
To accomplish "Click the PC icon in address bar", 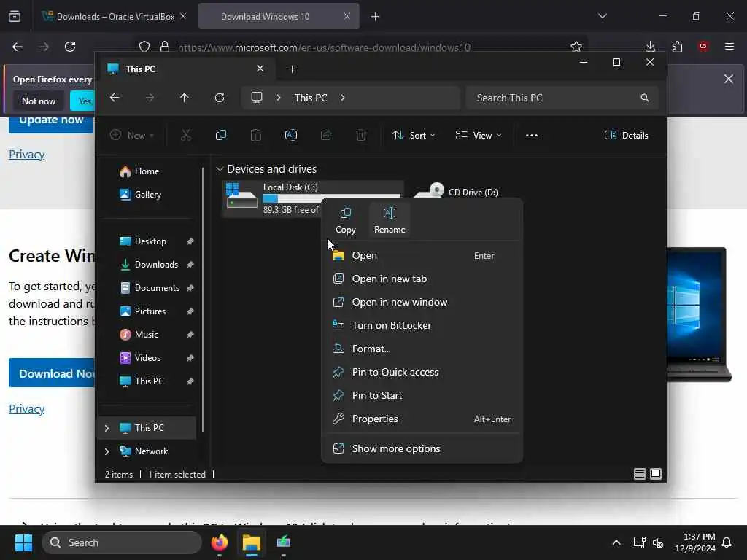I will 257,98.
